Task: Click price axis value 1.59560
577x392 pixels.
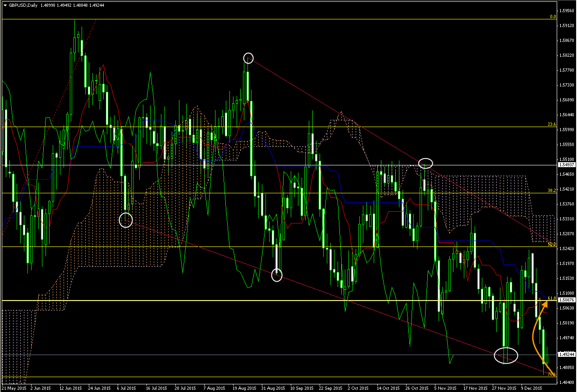Action: coord(567,10)
